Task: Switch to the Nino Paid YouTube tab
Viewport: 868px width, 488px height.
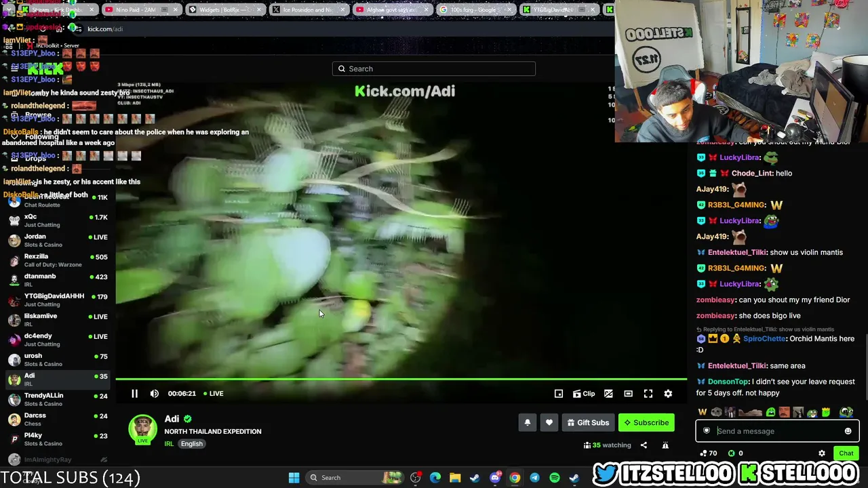Action: coord(141,9)
